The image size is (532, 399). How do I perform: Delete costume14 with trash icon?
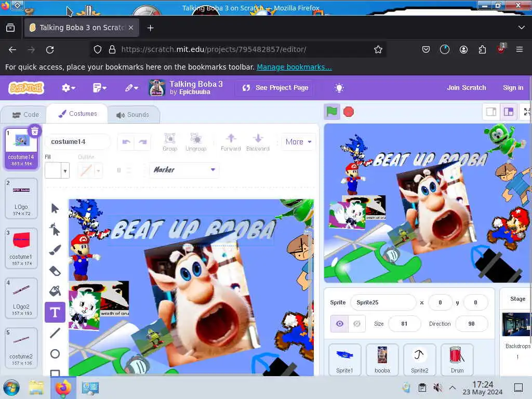(x=35, y=131)
